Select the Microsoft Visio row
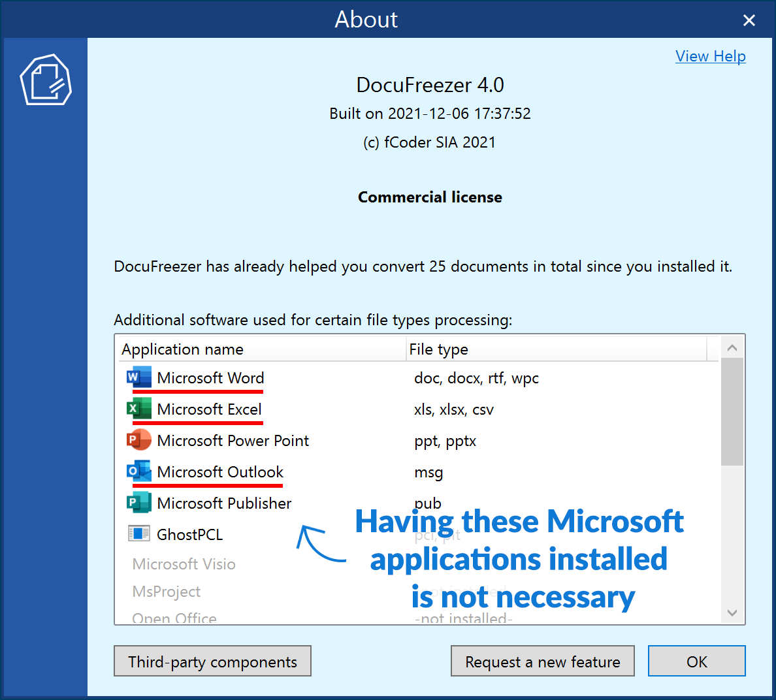Screen dimensions: 776x700 [184, 564]
